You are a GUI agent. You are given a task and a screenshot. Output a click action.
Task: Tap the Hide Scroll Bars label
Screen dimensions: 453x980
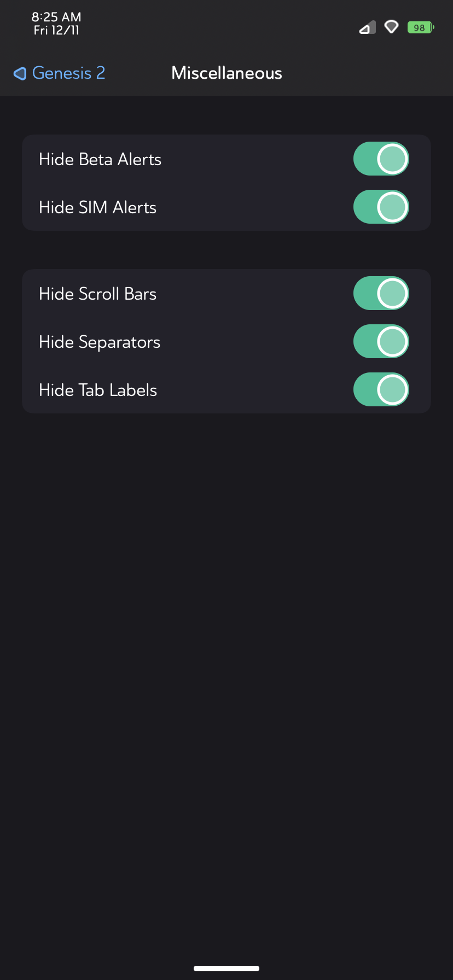click(98, 294)
